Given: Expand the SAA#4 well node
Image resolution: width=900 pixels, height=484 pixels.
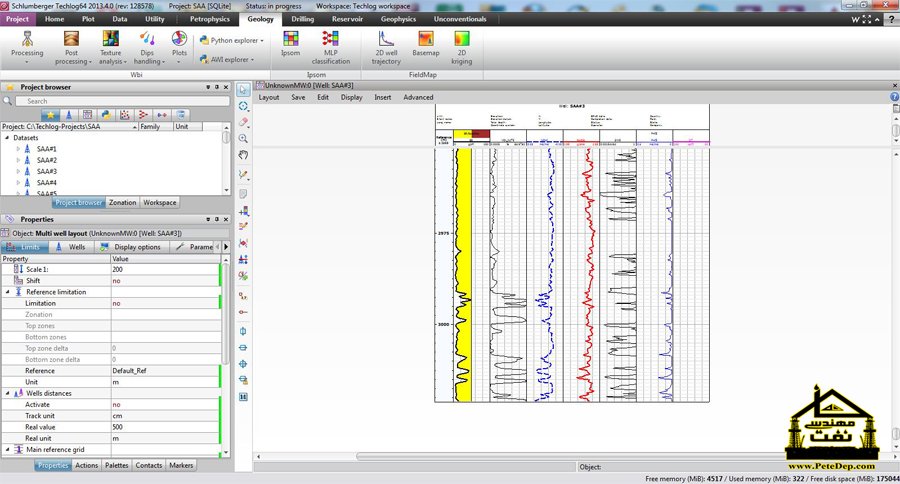Looking at the screenshot, I should 18,183.
